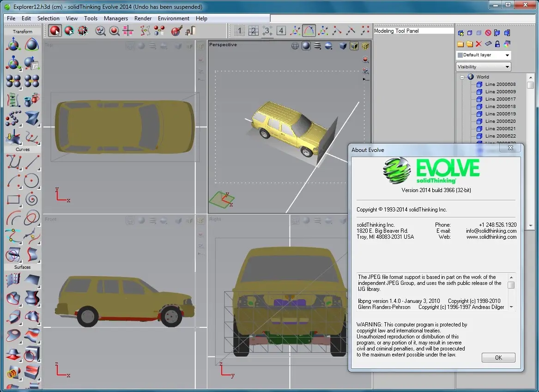Toggle the yellow wireframe box in Perspective header
539x392 pixels.
coord(354,46)
